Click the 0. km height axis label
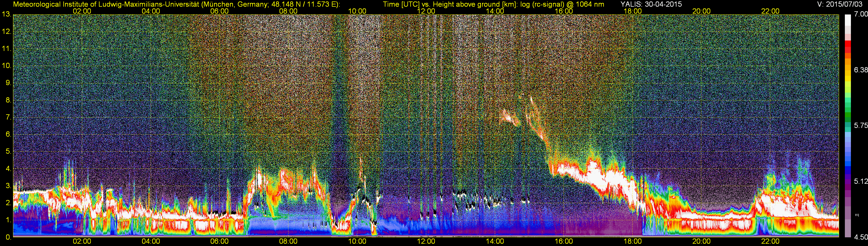 pos(8,237)
